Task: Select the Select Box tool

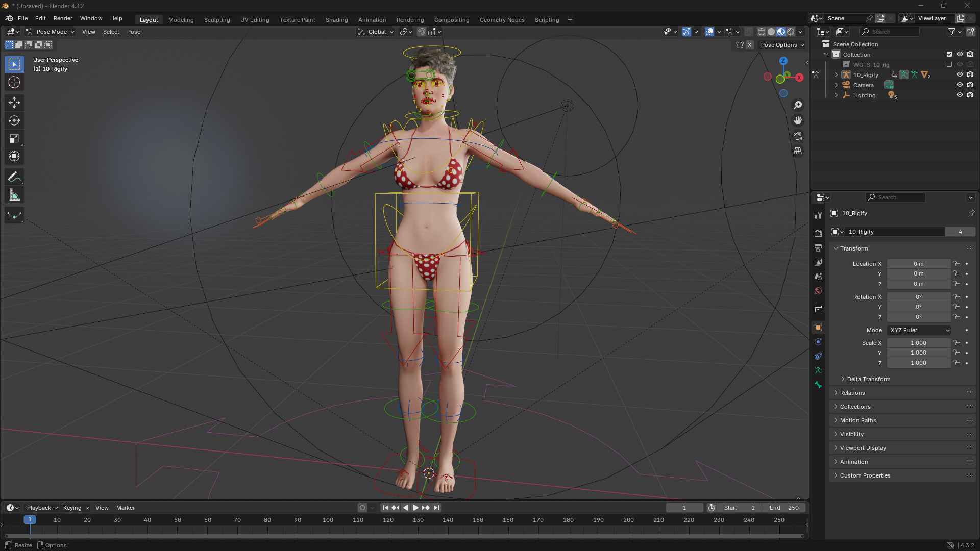Action: point(14,64)
